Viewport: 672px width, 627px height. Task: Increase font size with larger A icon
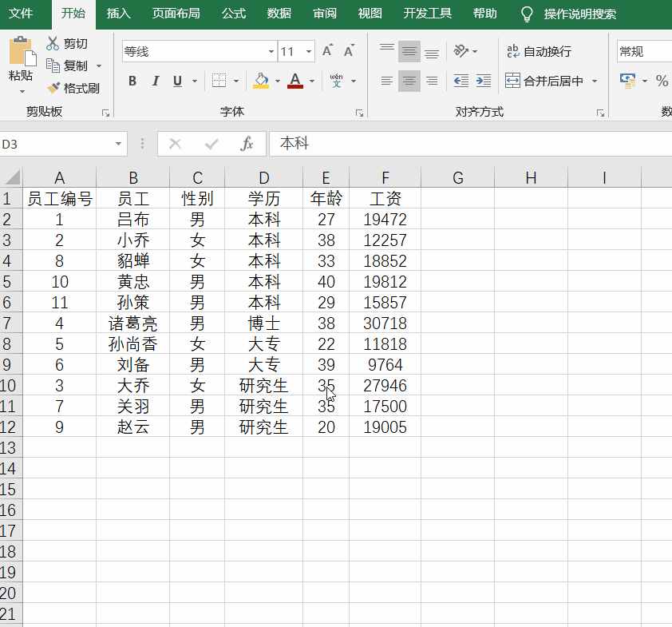[x=327, y=51]
